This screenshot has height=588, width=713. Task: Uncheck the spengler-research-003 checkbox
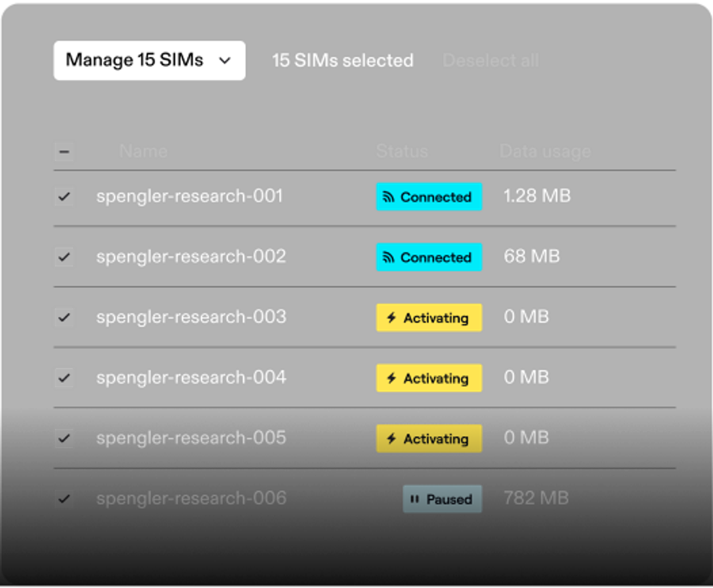tap(64, 318)
